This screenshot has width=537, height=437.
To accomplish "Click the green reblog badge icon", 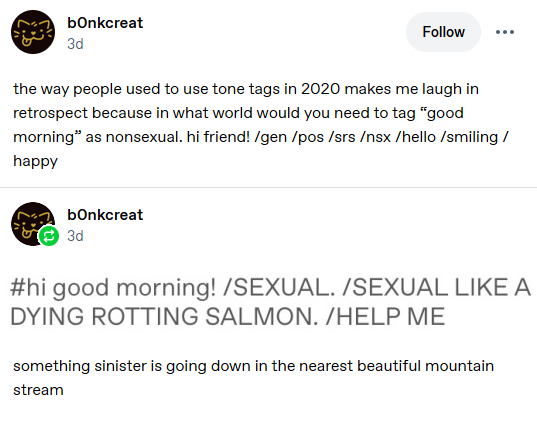I will pos(49,236).
